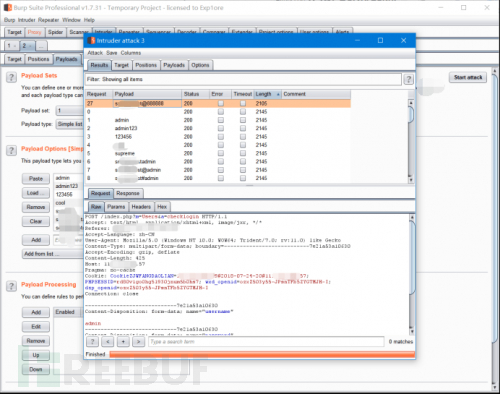The image size is (500, 394).
Task: Open the Payload Sets help question mark icon
Action: coord(11,77)
